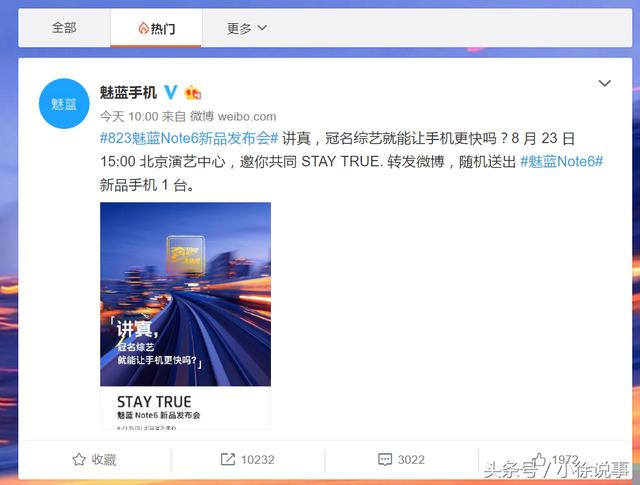This screenshot has width=640, height=485.
Task: Switch to the 全部 tab
Action: coord(64,28)
